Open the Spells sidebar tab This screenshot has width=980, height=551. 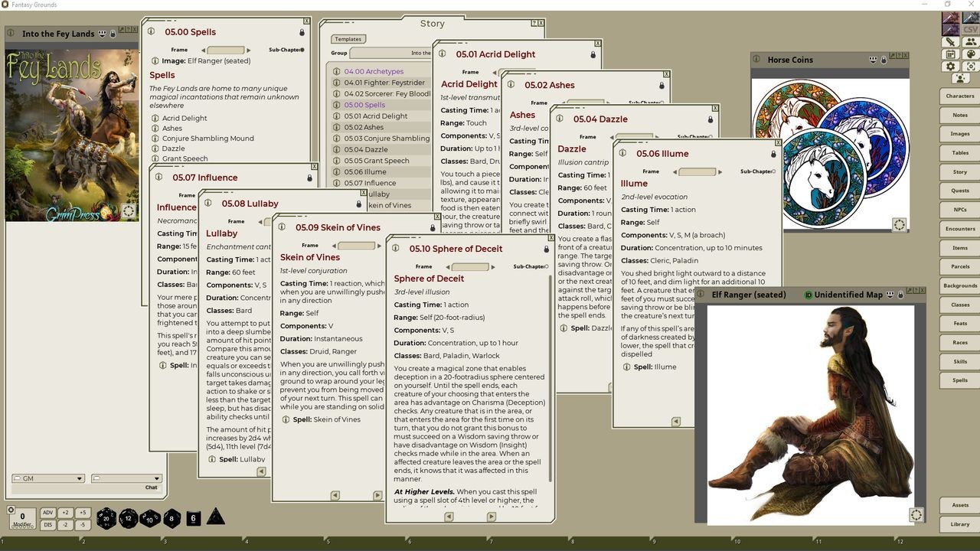(959, 380)
